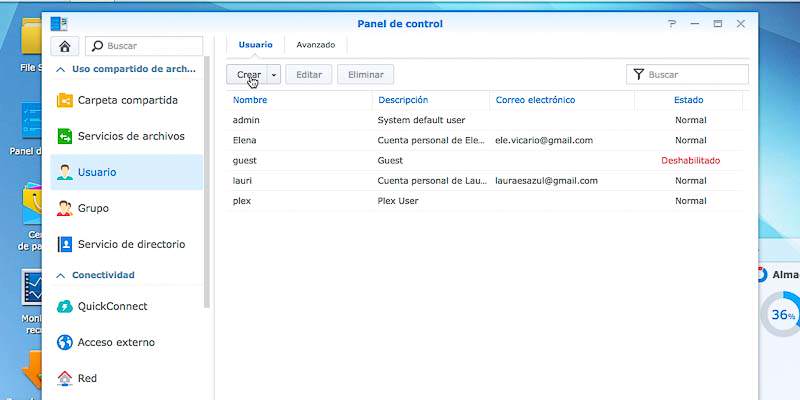Click the Crear button
This screenshot has width=800, height=400.
click(247, 74)
